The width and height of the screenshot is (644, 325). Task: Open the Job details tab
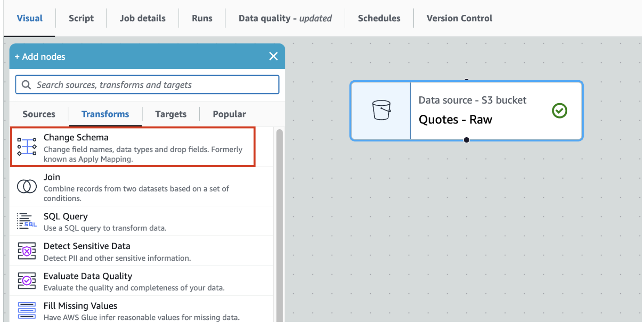pyautogui.click(x=142, y=18)
